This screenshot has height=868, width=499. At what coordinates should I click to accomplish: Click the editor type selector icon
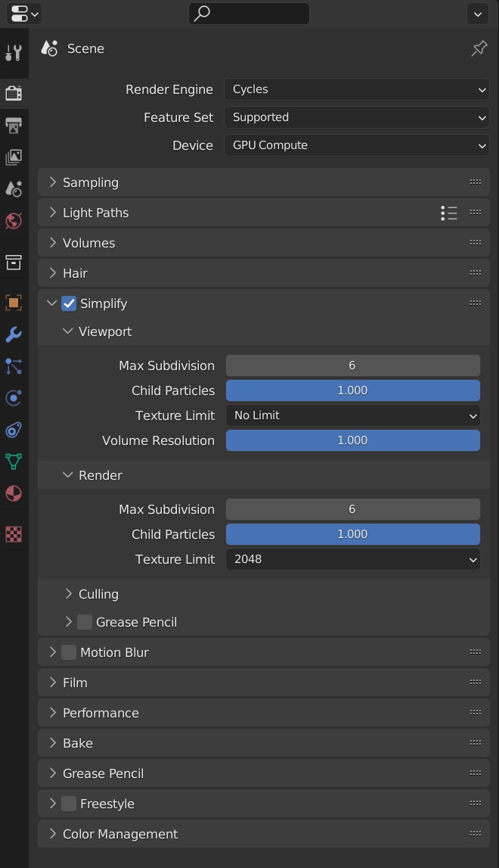(23, 14)
